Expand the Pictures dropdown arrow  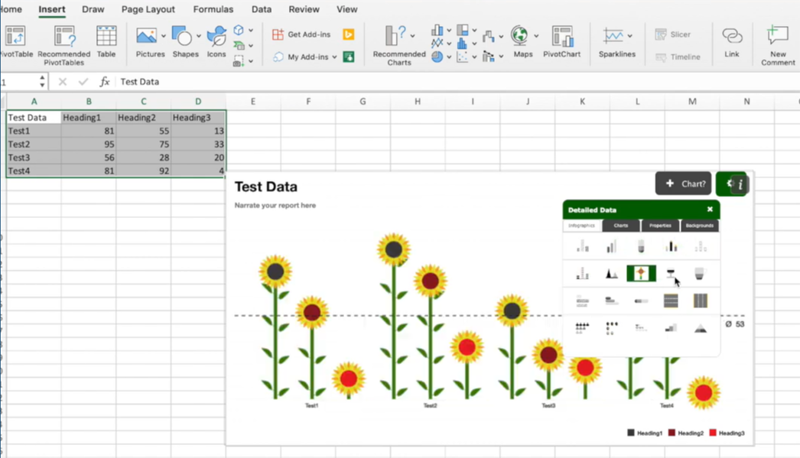165,36
